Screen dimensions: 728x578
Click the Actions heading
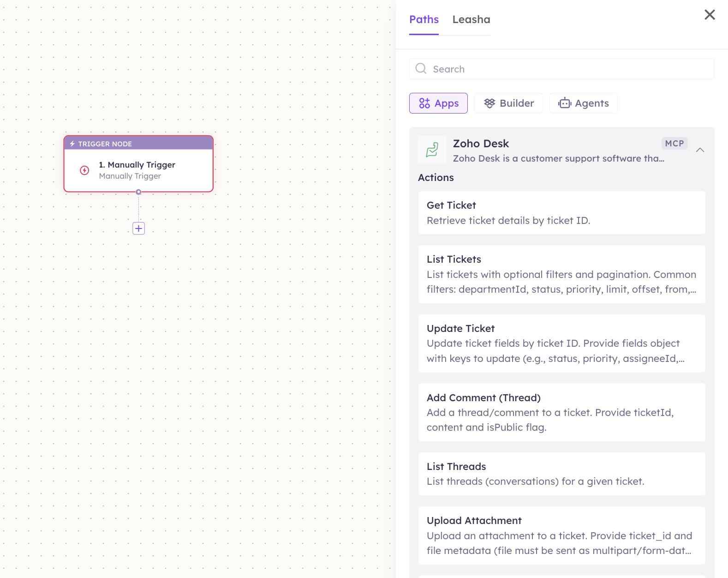(x=436, y=178)
